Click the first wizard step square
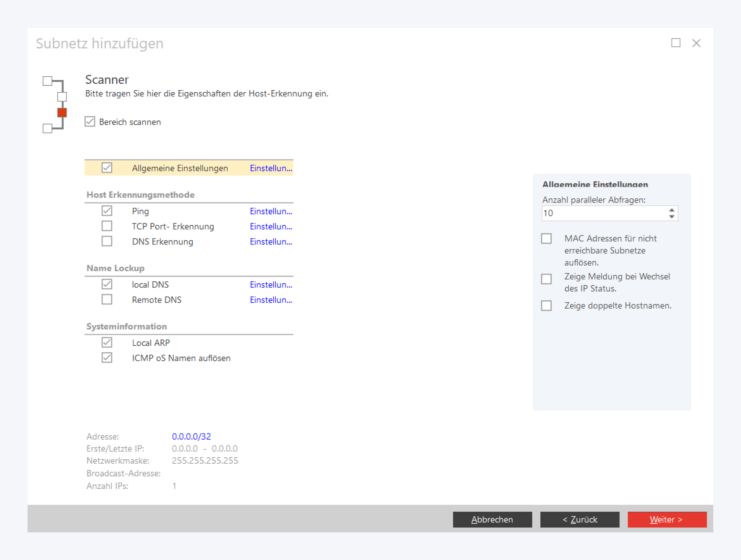The width and height of the screenshot is (741, 560). coord(48,81)
